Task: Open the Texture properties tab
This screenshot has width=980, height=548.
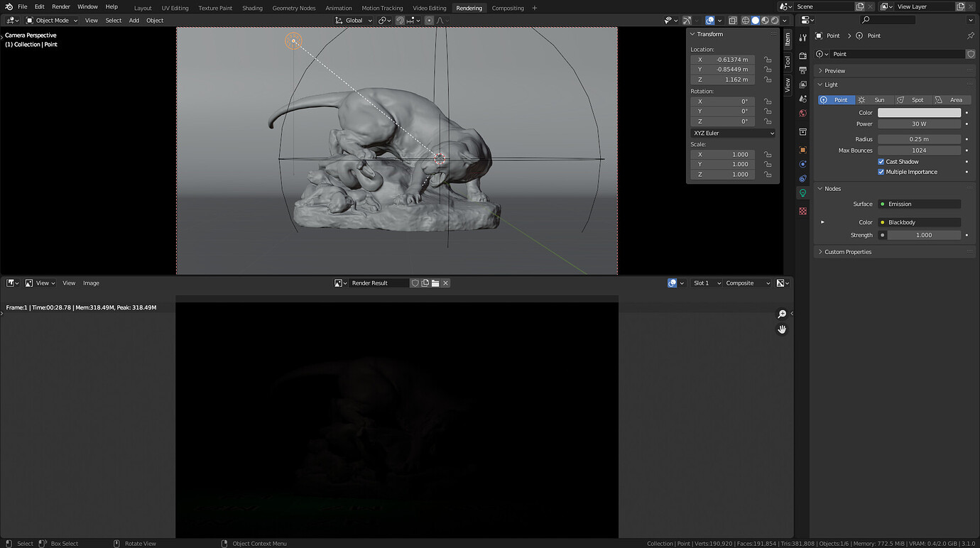Action: click(x=802, y=211)
